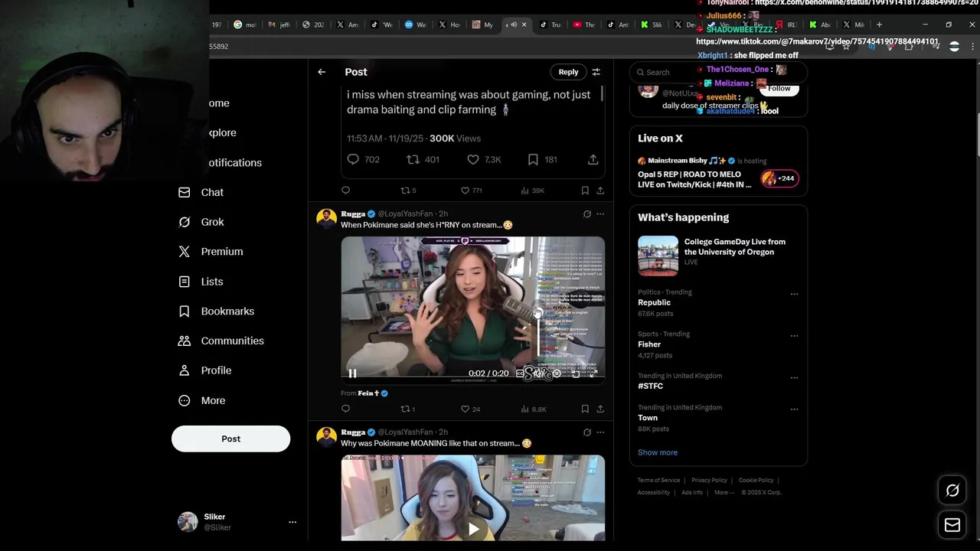Open Lists in the left sidebar
980x551 pixels.
pyautogui.click(x=201, y=282)
